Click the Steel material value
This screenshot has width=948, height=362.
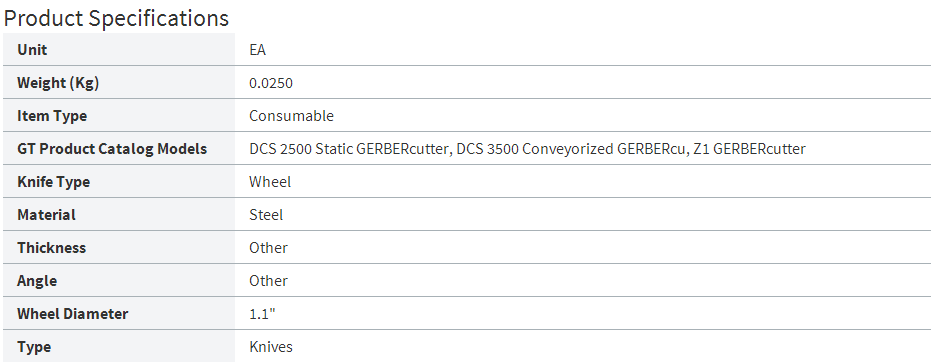[266, 215]
